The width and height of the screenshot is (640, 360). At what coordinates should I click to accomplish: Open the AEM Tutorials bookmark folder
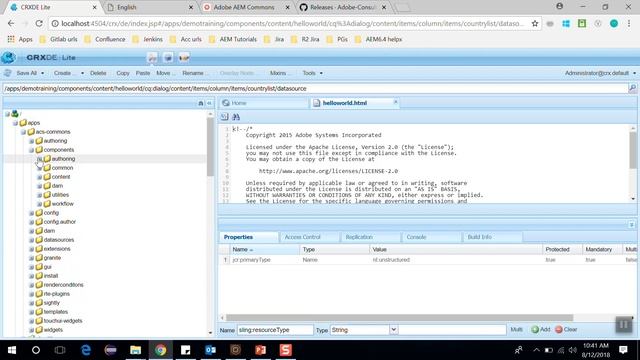233,39
